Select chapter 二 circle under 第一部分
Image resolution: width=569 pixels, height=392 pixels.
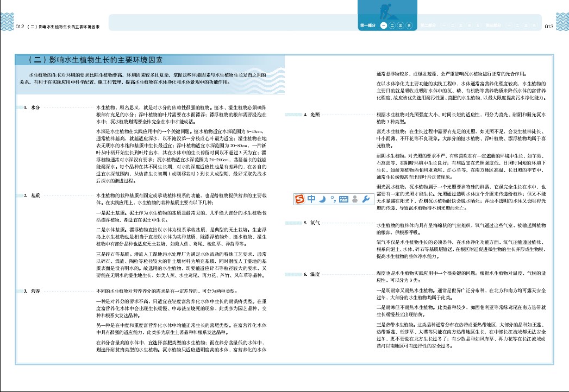392,26
